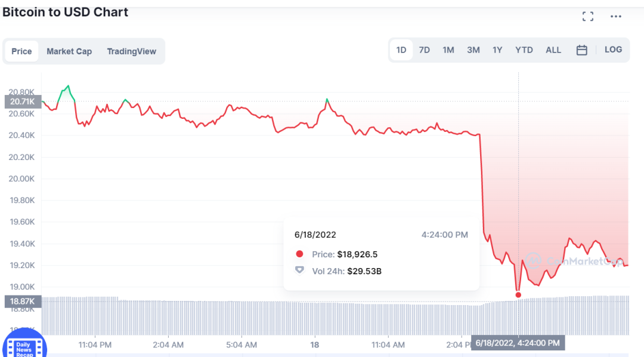Switch to the Market Cap tab
644x357 pixels.
point(69,51)
